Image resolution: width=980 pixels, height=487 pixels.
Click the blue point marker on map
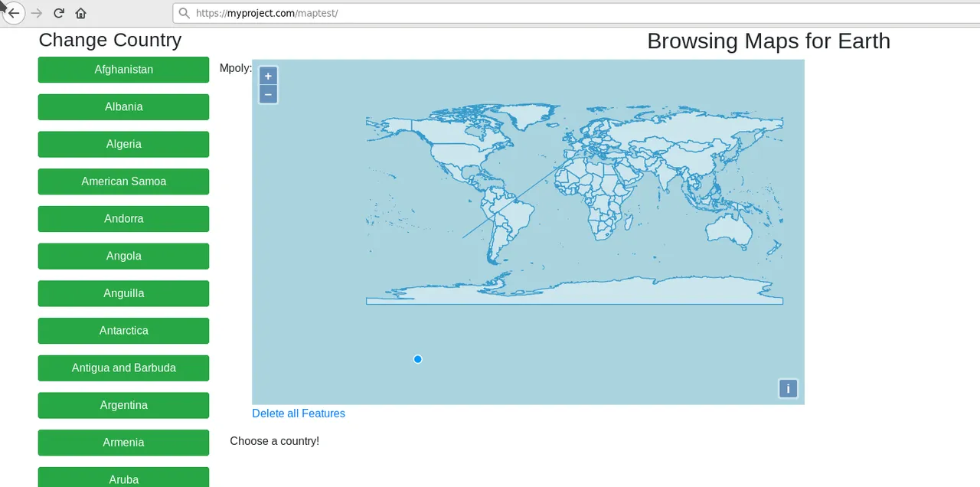click(x=417, y=359)
